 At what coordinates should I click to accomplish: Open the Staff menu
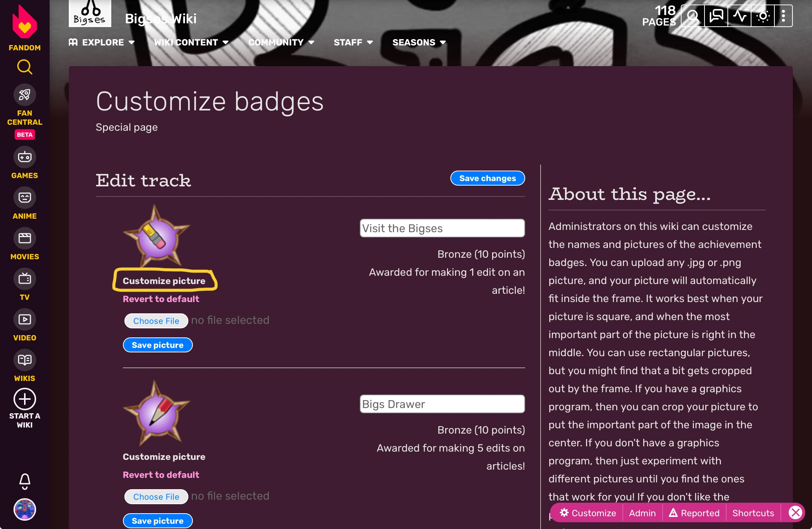click(x=352, y=42)
